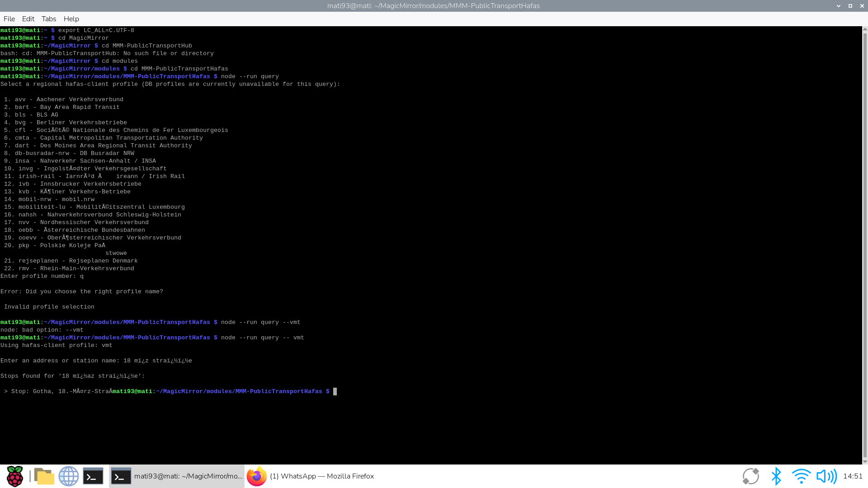This screenshot has height=488, width=868.
Task: Select the running terminal window in taskbar
Action: pos(177,476)
